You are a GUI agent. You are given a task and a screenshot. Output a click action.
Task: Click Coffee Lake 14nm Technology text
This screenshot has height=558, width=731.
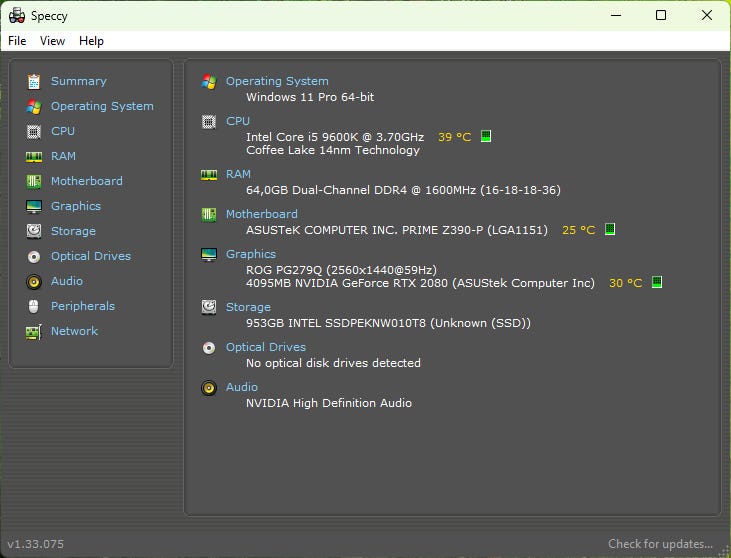pyautogui.click(x=333, y=150)
